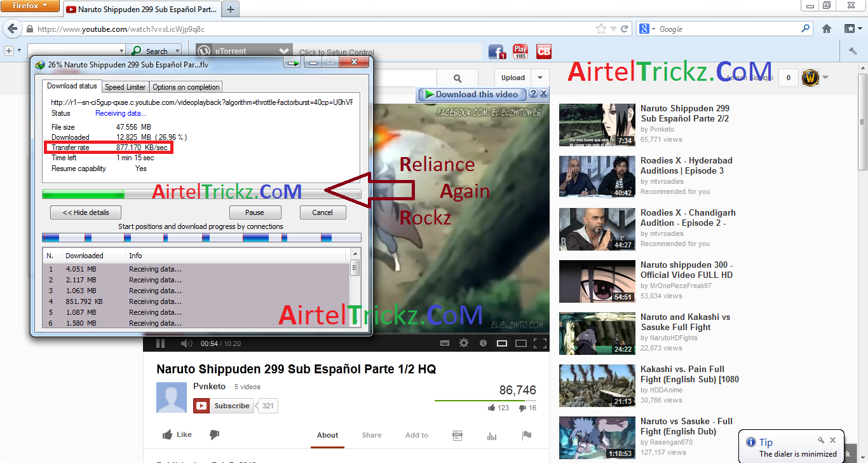This screenshot has height=463, width=868.
Task: Click Hide details in download dialog
Action: (86, 212)
